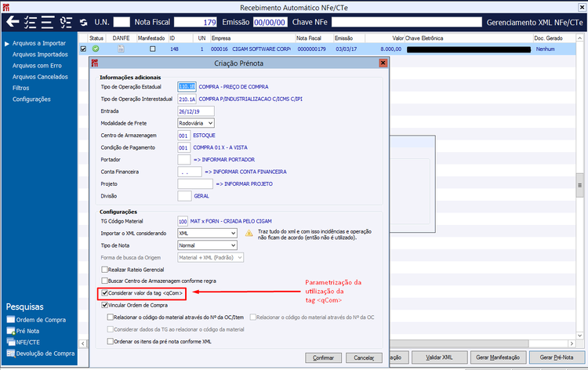Enable Realizar Rateio Gerencial checkbox
This screenshot has height=370, width=588.
[x=104, y=270]
